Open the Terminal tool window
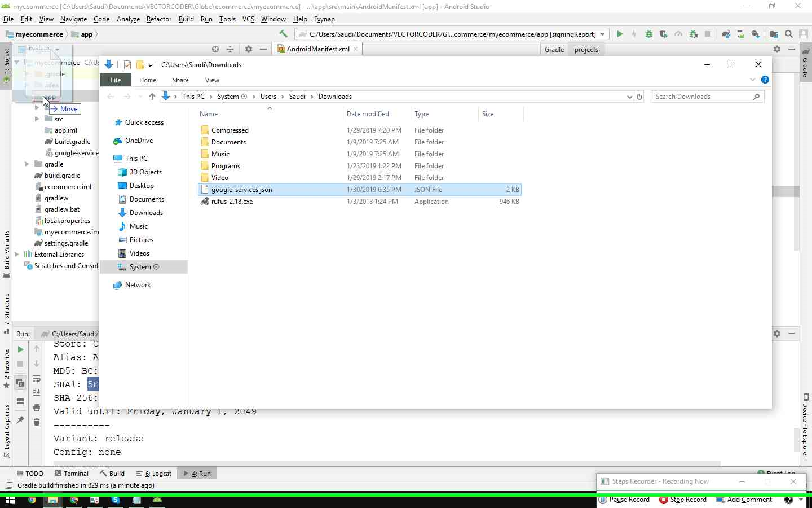The height and width of the screenshot is (508, 812). 72,474
